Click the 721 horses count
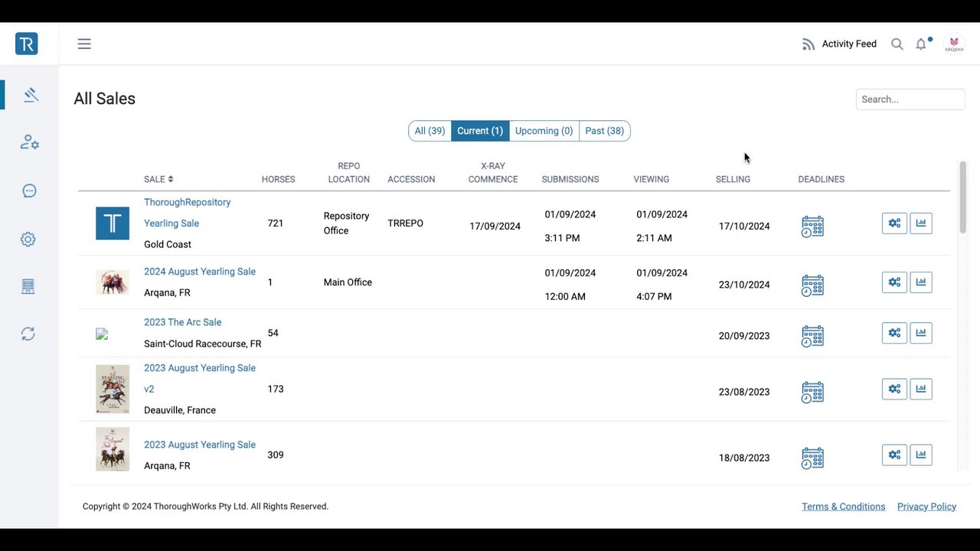Image resolution: width=980 pixels, height=551 pixels. [276, 223]
